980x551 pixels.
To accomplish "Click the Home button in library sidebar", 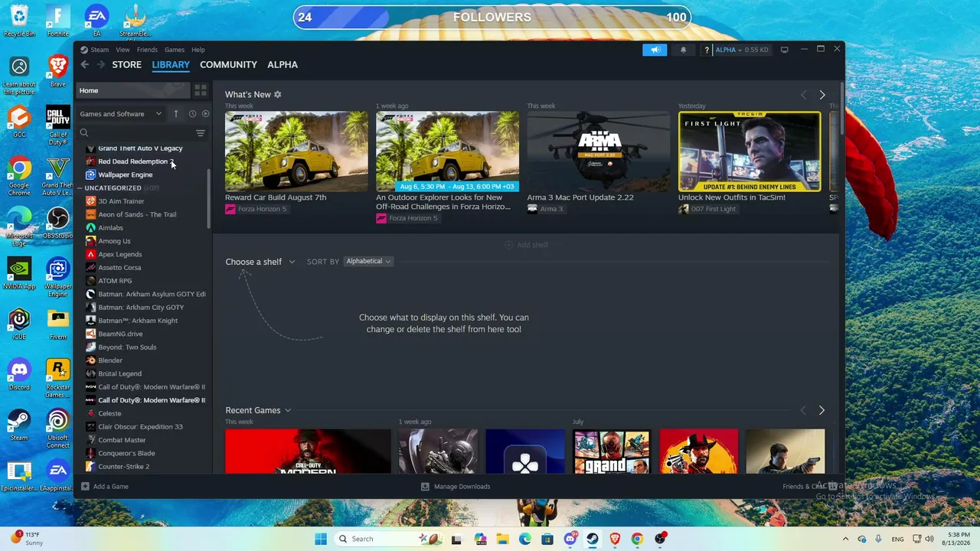I will (x=133, y=90).
